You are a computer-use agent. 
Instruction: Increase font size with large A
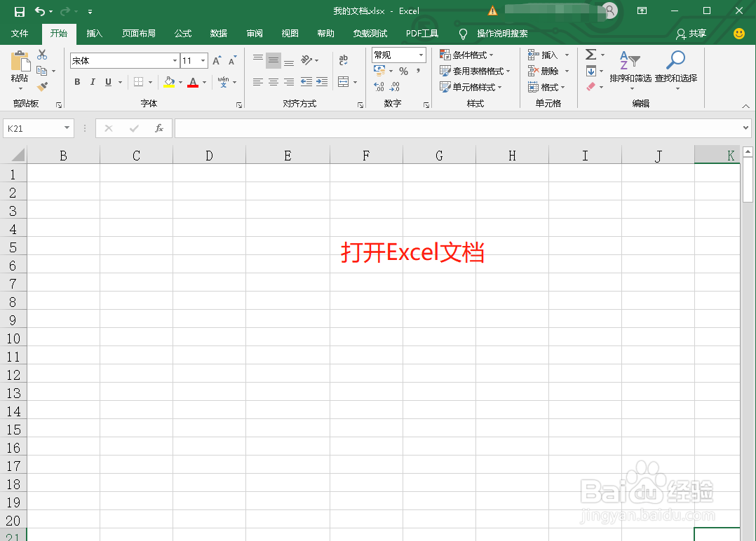[217, 61]
